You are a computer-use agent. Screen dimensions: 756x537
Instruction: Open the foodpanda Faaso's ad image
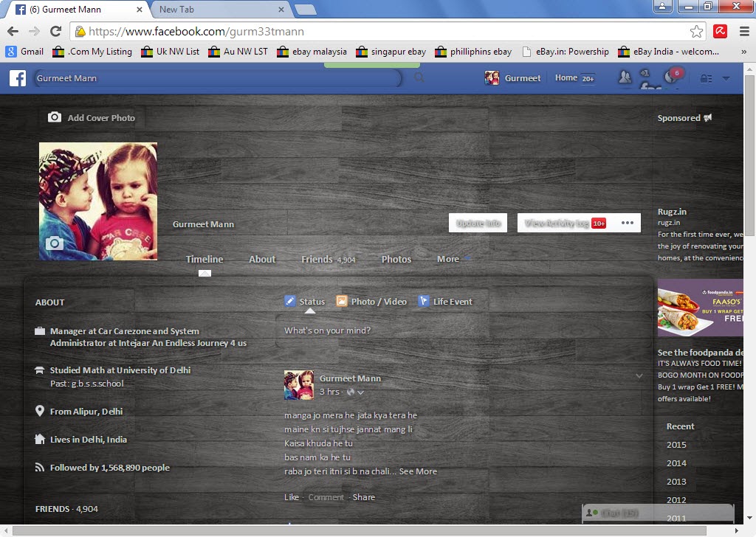click(x=700, y=308)
